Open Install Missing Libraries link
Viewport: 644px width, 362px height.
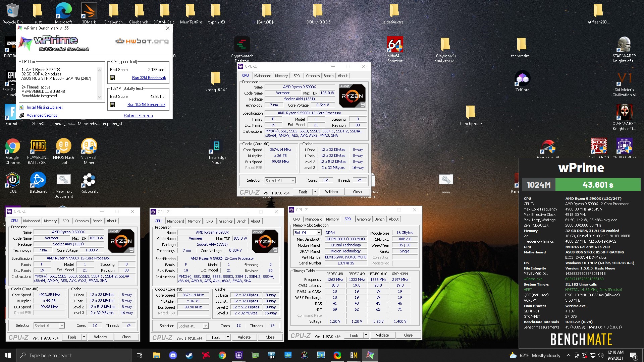(x=45, y=107)
